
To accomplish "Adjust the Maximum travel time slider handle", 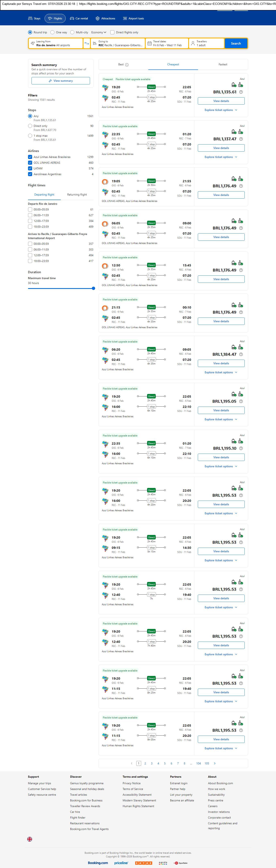I will coord(94,289).
